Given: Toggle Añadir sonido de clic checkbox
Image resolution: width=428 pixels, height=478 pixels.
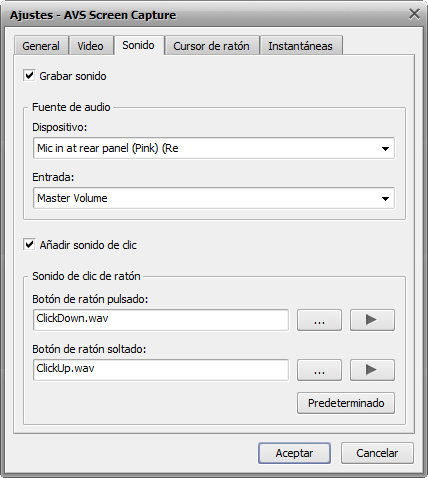Looking at the screenshot, I should click(29, 244).
